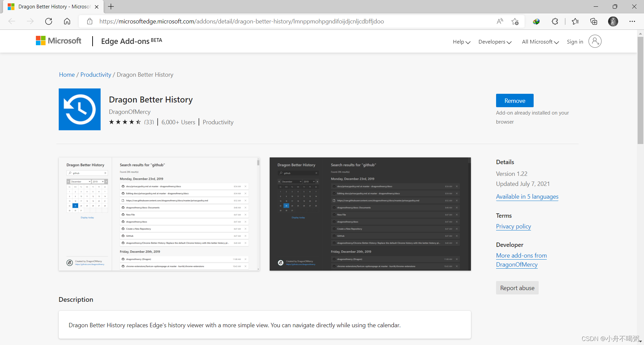Viewport: 644px width, 345px height.
Task: View site information lock icon
Action: click(x=90, y=21)
